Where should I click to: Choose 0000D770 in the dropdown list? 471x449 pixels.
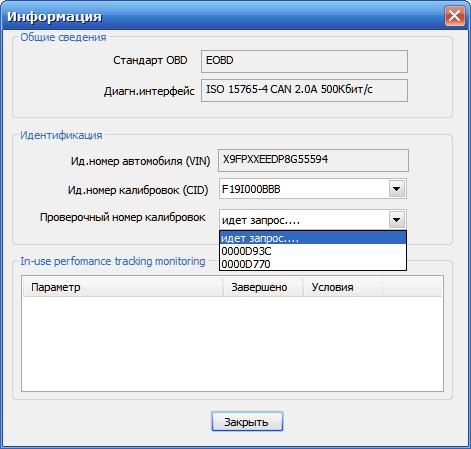tap(313, 264)
